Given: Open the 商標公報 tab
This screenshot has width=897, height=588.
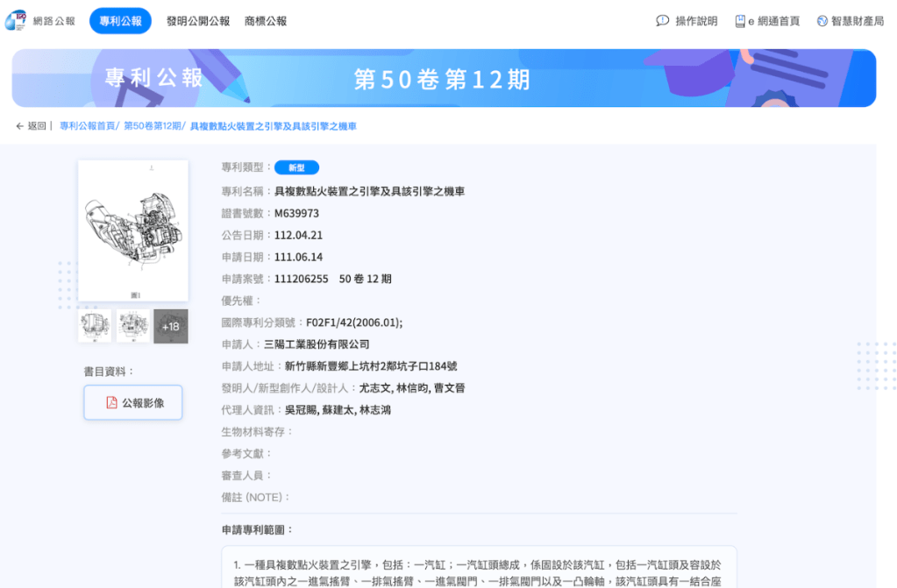Looking at the screenshot, I should point(266,21).
